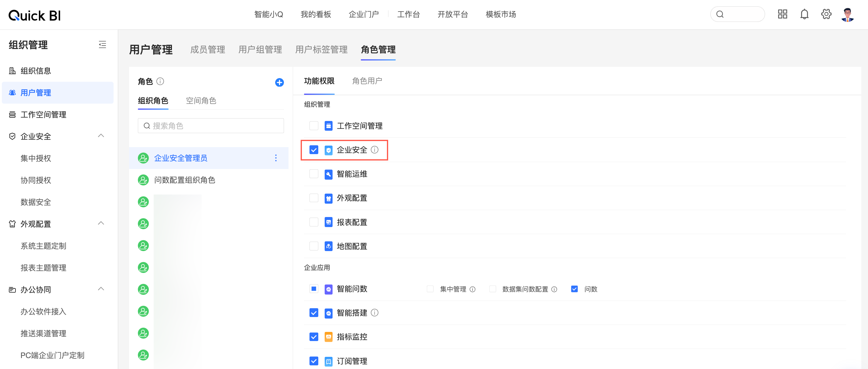Uncheck the 指标监控 checkbox

pos(314,336)
